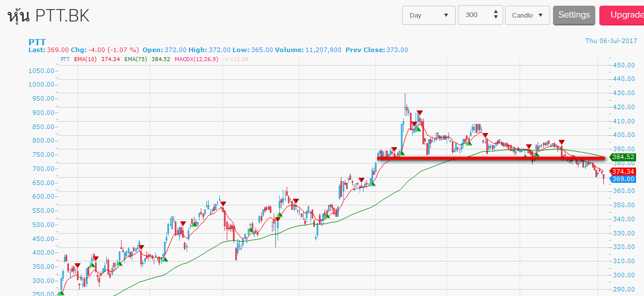Click the blue 369.00 last price tag
The height and width of the screenshot is (296, 644).
[x=623, y=179]
